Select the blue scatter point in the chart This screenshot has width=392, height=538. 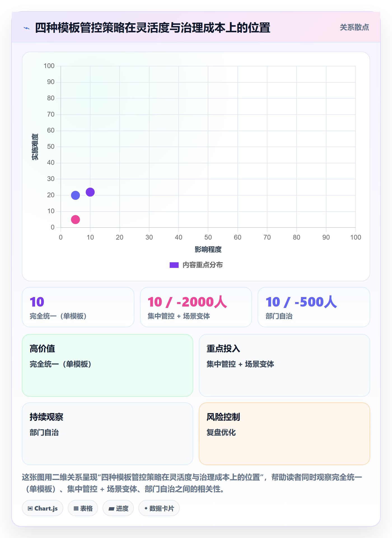[x=75, y=195]
